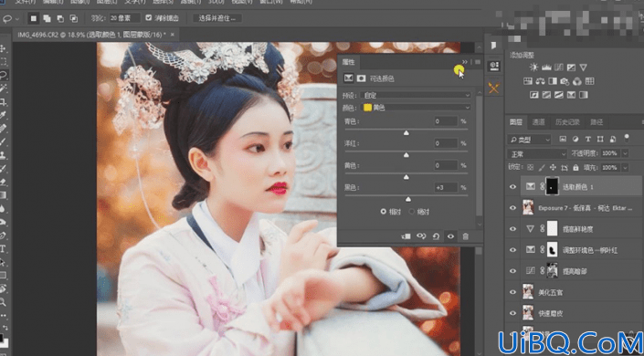The image size is (644, 356).
Task: Toggle the anti-alias checkbox in options bar
Action: (149, 18)
